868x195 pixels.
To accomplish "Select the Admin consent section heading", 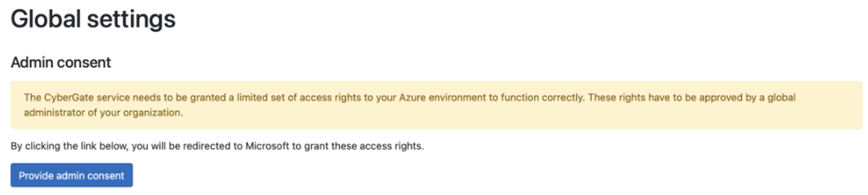I will (61, 63).
